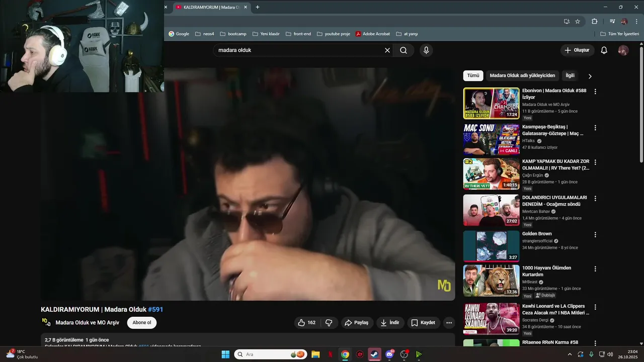644x362 pixels.
Task: Open Madara Olduk ve MO Arşiv channel
Action: click(87, 323)
